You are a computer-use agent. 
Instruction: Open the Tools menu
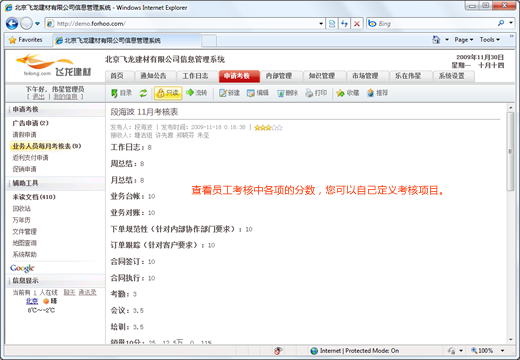tap(490, 40)
